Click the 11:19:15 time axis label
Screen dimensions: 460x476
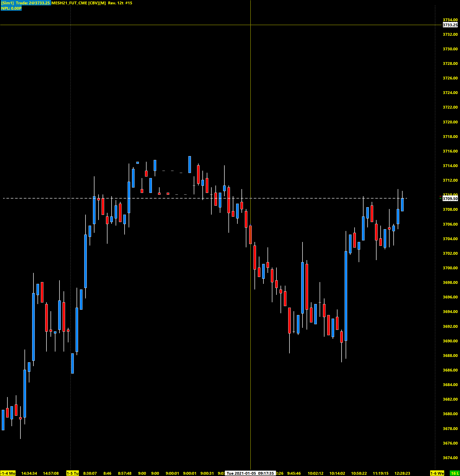click(x=380, y=473)
